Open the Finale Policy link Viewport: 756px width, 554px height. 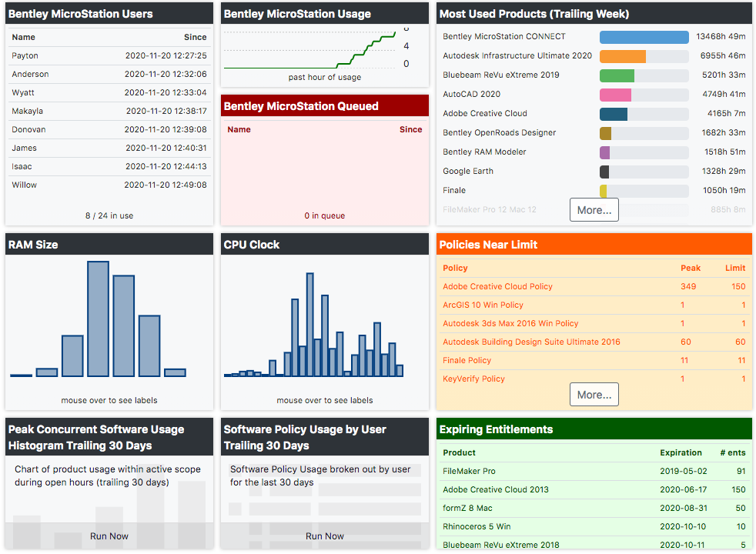point(467,360)
